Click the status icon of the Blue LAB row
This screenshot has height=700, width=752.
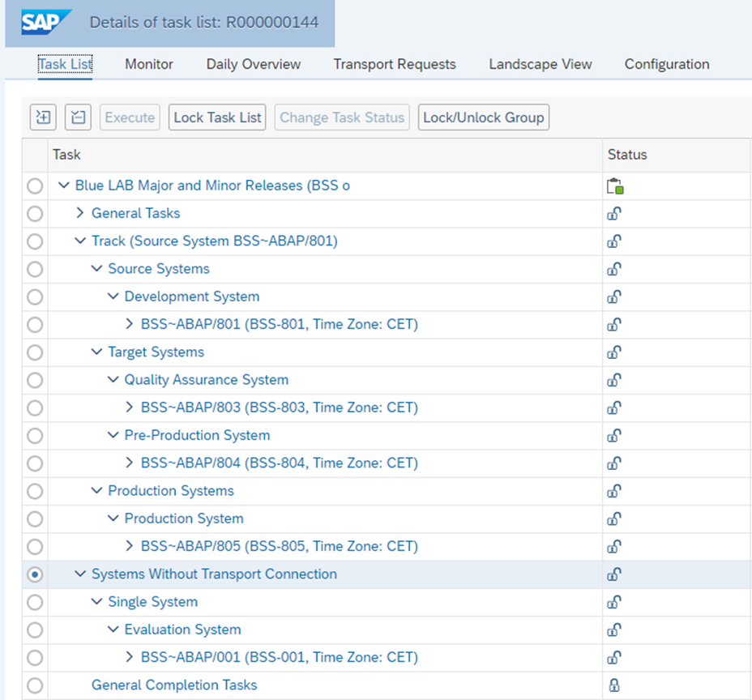[x=614, y=186]
